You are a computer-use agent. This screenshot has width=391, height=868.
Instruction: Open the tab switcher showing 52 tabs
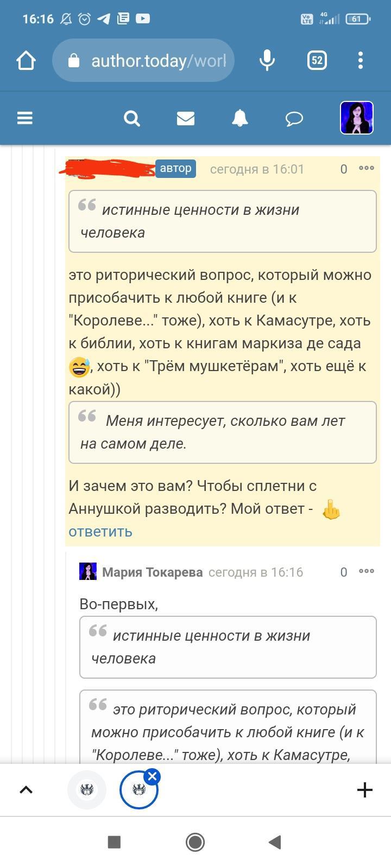click(x=317, y=60)
